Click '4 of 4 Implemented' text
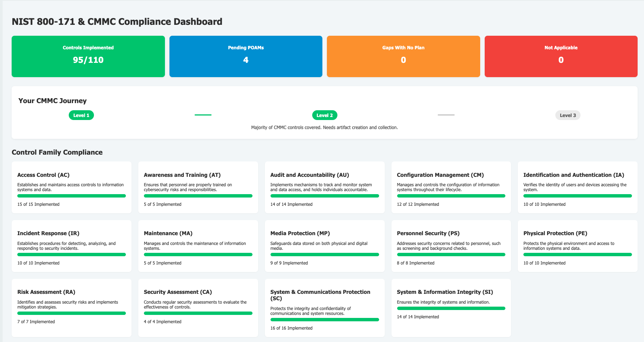Viewport: 644px width, 342px height. click(163, 322)
